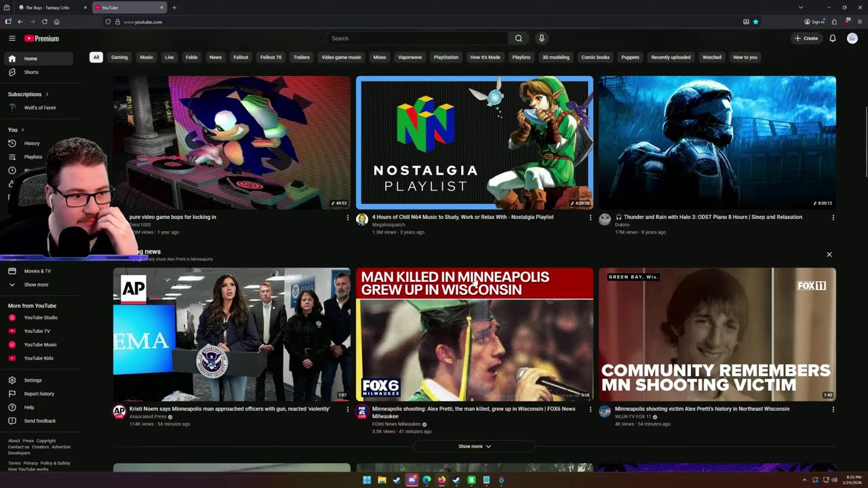Click the Associated Press channel avatar

(x=119, y=411)
